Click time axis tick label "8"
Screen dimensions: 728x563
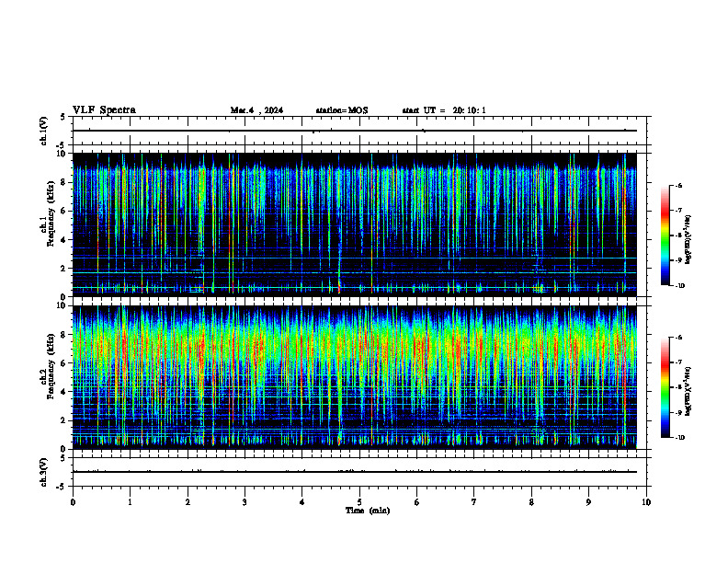pyautogui.click(x=531, y=502)
